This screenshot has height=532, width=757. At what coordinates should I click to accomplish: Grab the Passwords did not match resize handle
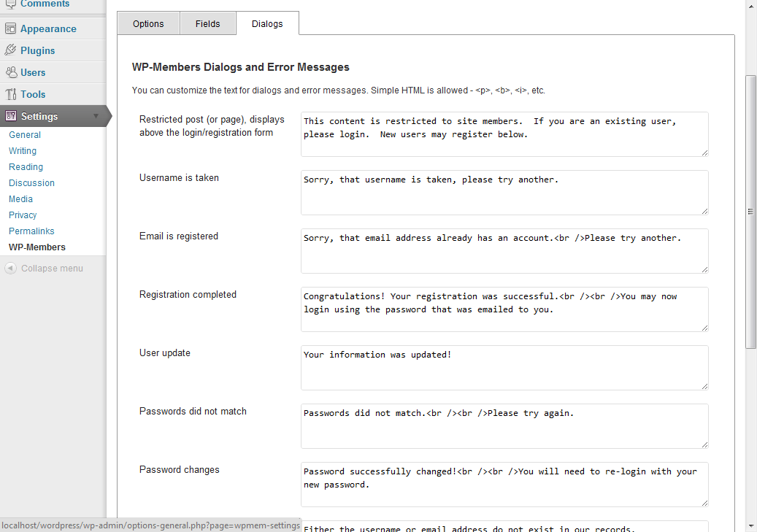click(705, 445)
